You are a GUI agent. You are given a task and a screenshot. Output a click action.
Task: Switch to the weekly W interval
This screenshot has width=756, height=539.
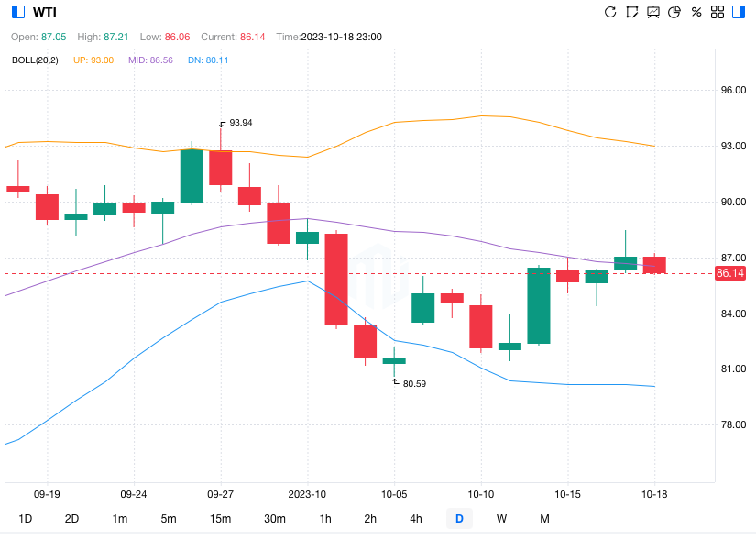click(x=501, y=519)
